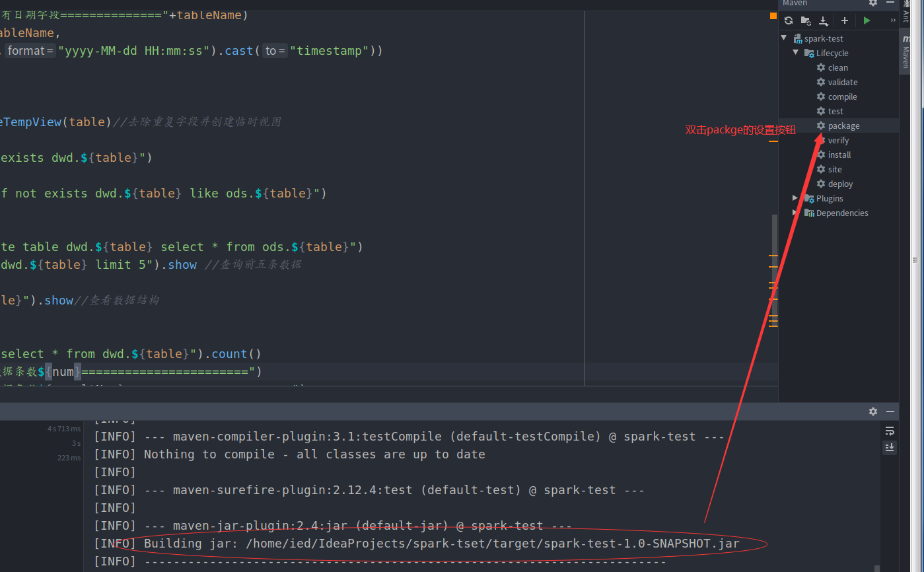
Task: Collapse the spark-test project node
Action: click(784, 38)
